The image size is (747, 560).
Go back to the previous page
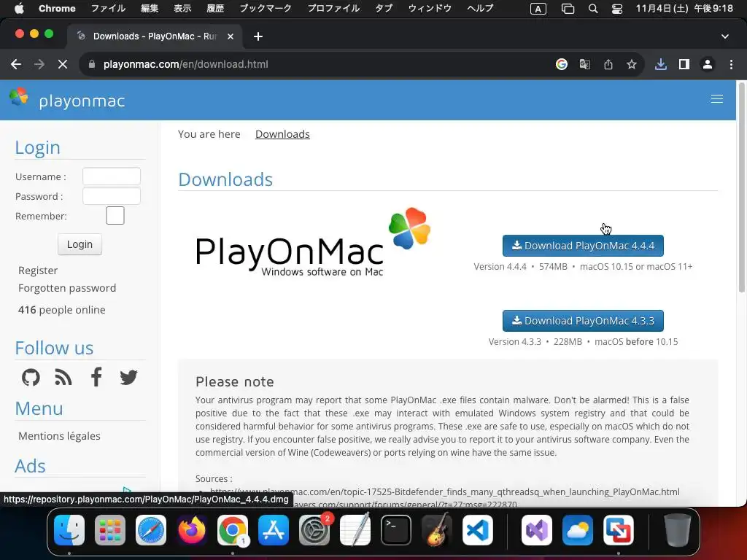click(16, 64)
